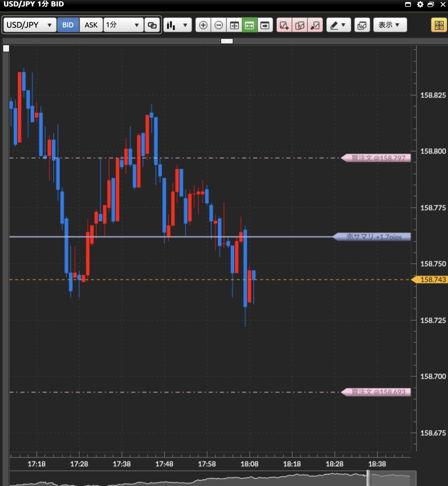Click the fit-all chart scale icon
The image size is (448, 486).
point(234,25)
